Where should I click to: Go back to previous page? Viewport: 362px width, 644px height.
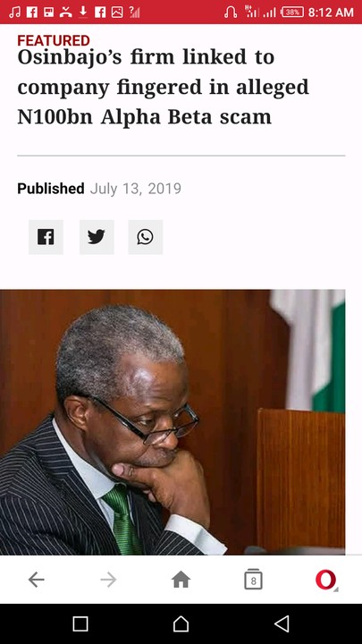click(36, 580)
